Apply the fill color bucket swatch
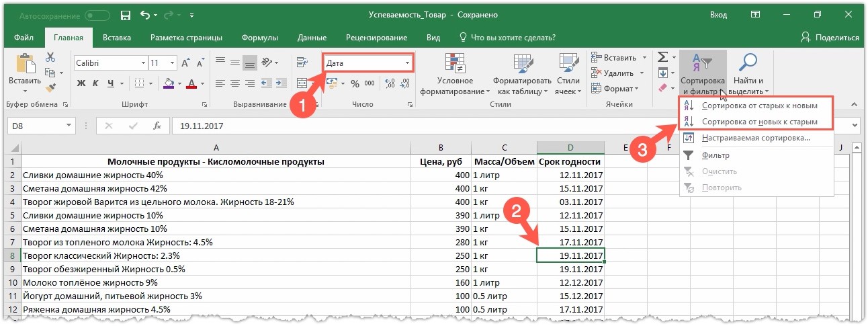Screen dimensions: 868x326 click(x=169, y=83)
